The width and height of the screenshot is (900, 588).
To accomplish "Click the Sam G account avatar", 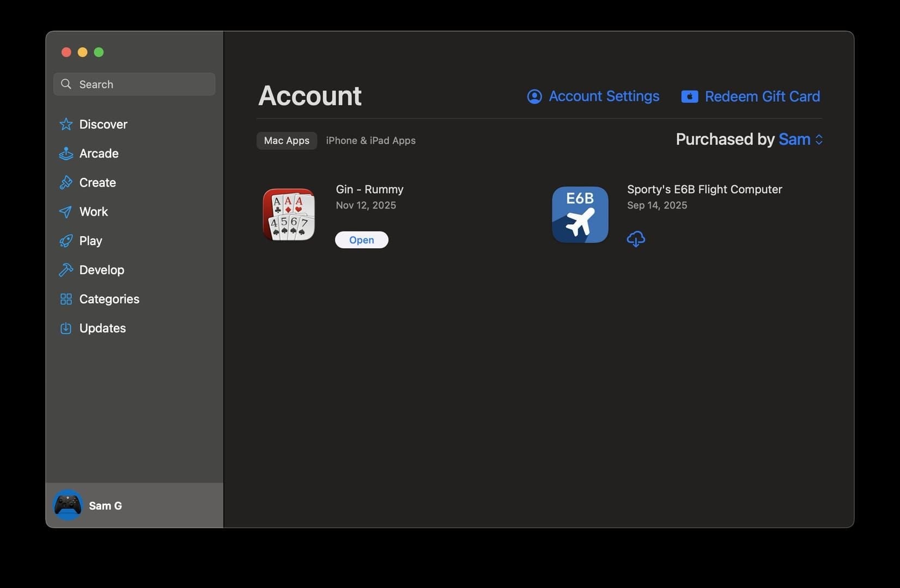I will point(68,505).
